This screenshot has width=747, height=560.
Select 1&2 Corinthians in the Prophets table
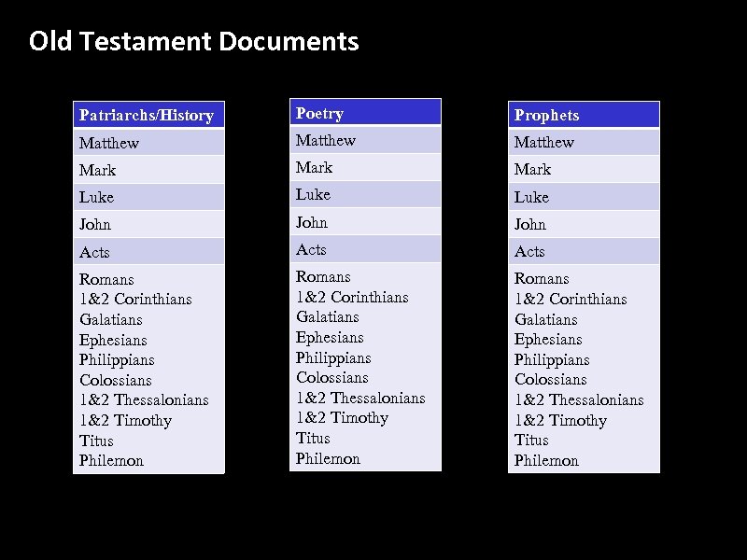(x=571, y=299)
